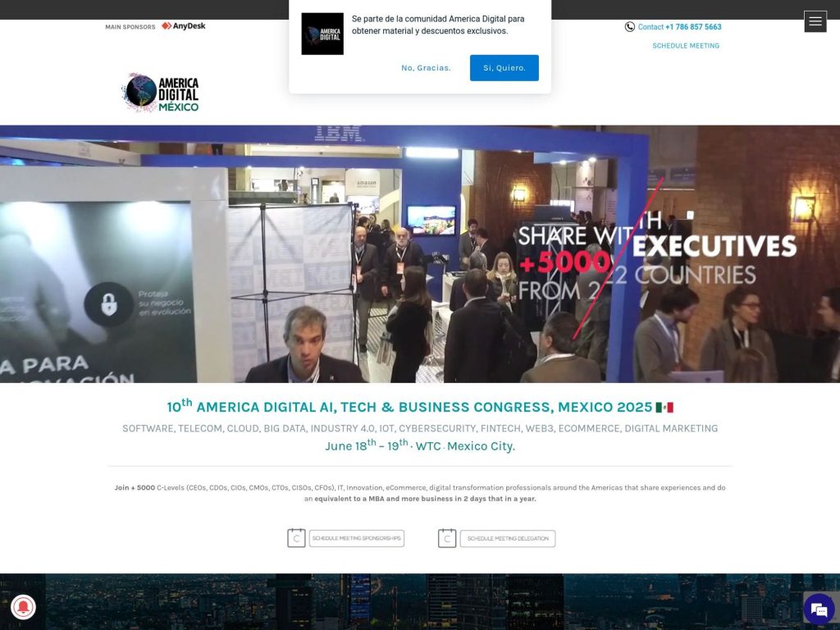
Task: Click the congress title heading text
Action: 419,405
